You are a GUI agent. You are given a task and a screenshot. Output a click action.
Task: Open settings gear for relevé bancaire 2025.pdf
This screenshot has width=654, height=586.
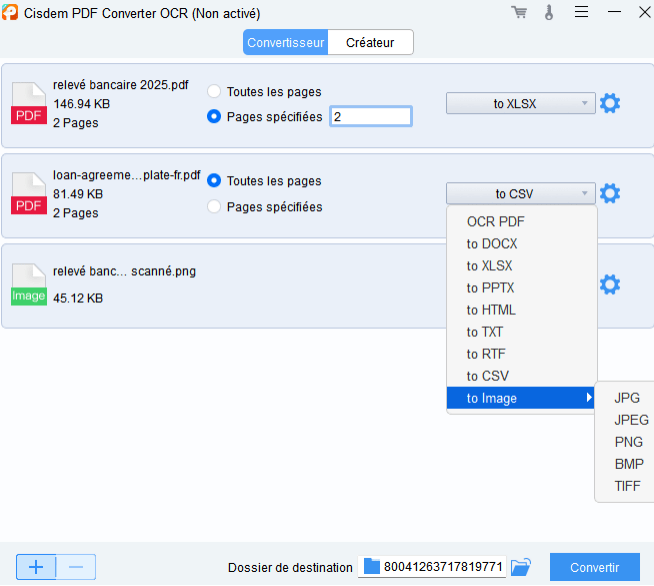[x=610, y=103]
